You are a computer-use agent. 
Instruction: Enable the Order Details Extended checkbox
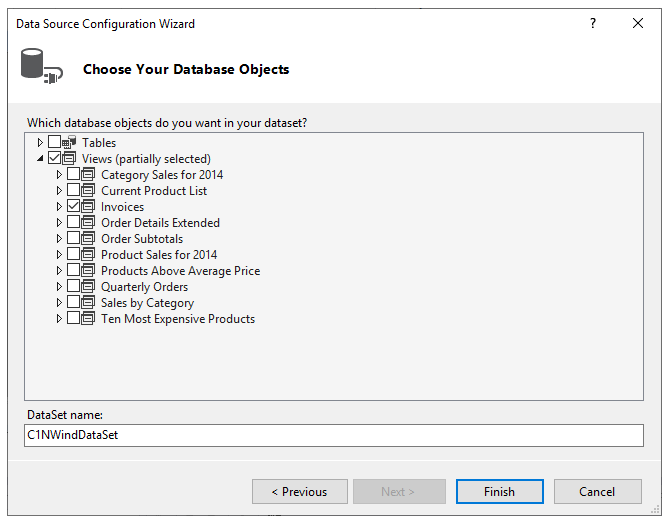(x=73, y=223)
